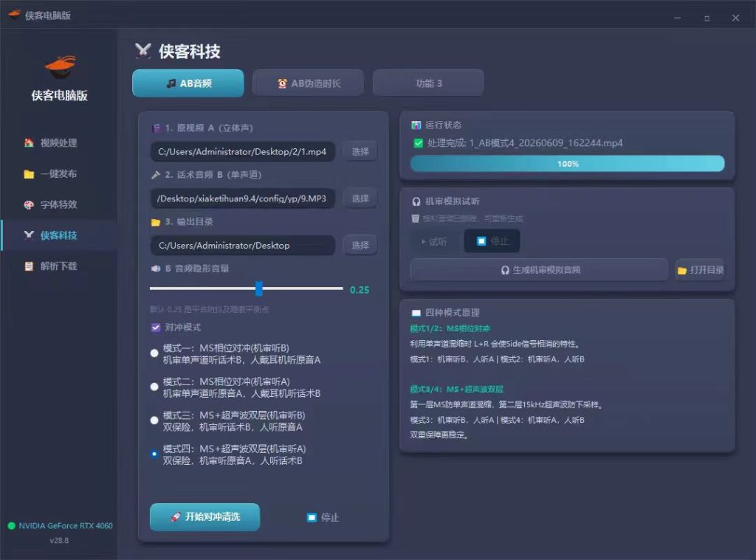Select 模式一 MS相位对冲(机审听B) radio

pyautogui.click(x=154, y=353)
